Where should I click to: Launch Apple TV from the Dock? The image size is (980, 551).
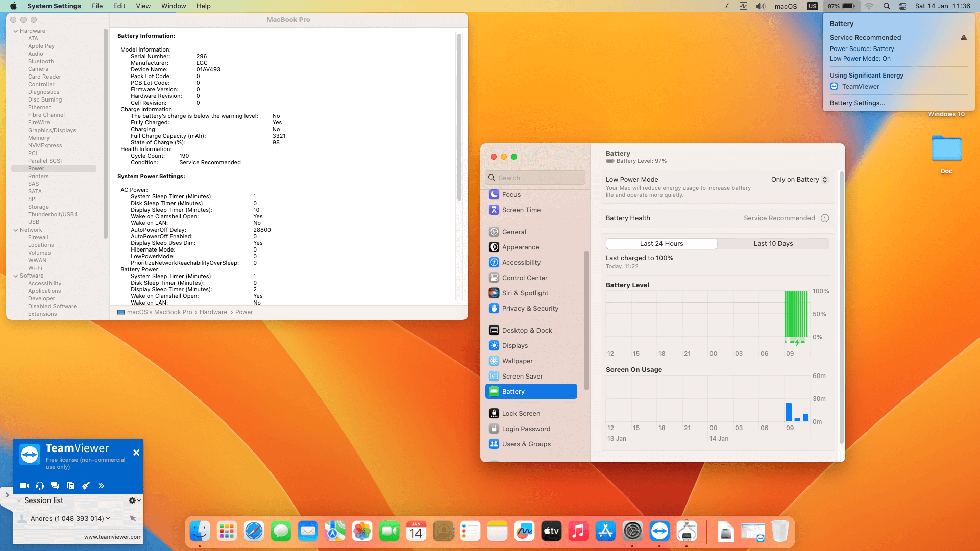551,532
